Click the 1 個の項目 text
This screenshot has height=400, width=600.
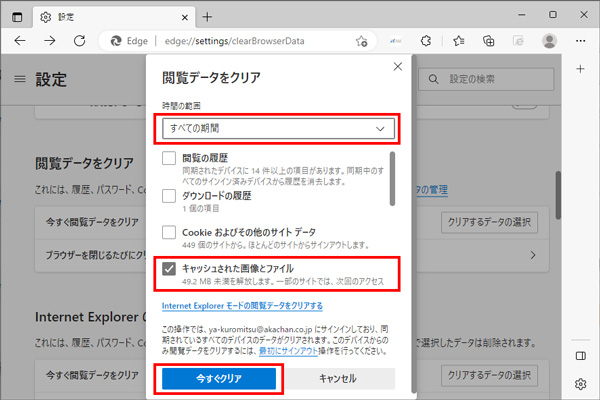pyautogui.click(x=201, y=209)
